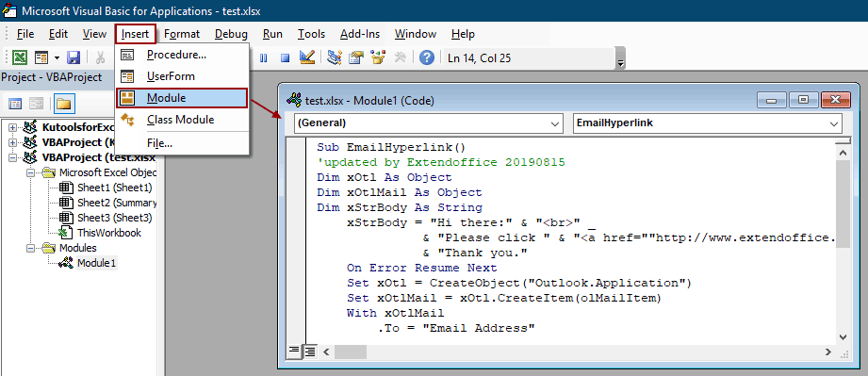868x376 pixels.
Task: Open the Object Browser toolbar icon
Action: 378,57
